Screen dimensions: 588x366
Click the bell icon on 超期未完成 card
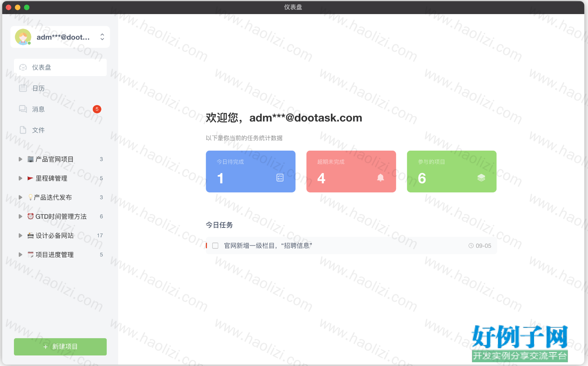click(381, 178)
